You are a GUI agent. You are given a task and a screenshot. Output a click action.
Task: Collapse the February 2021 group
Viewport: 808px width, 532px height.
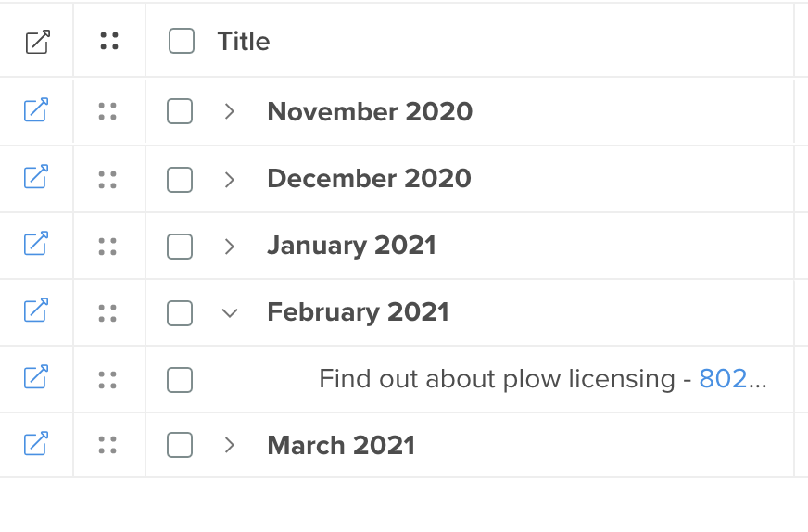230,313
